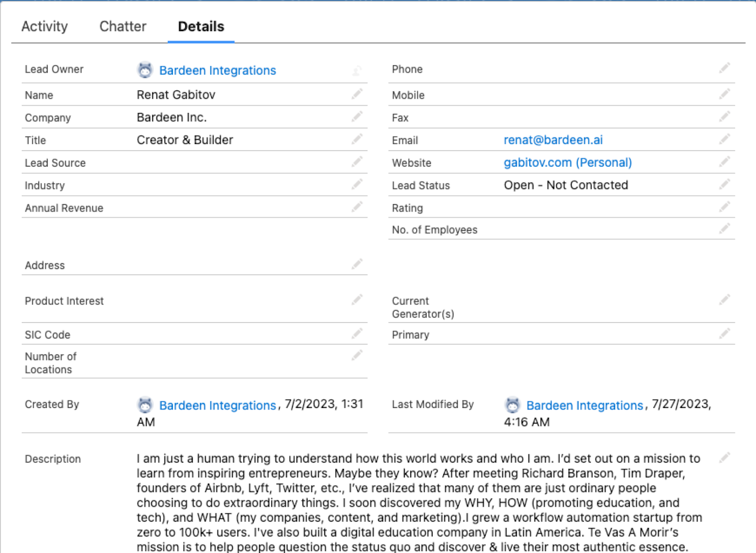
Task: Open Bardeen Integrations lead owner link
Action: pos(217,70)
